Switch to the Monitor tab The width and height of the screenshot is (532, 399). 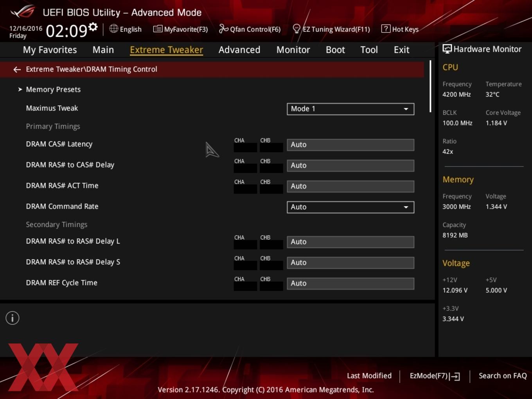coord(293,50)
